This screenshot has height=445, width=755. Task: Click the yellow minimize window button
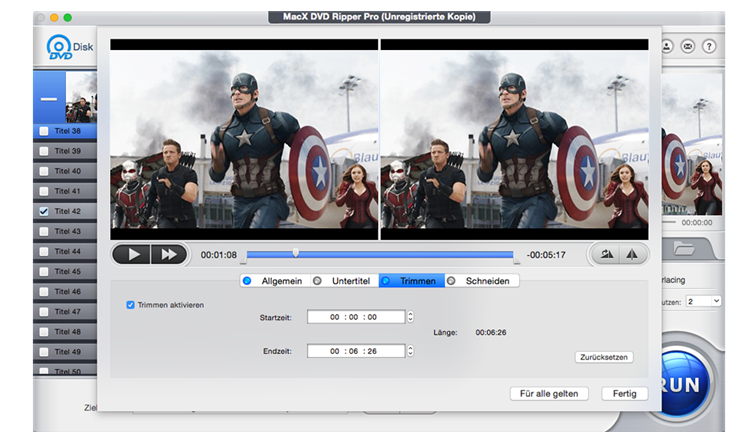pyautogui.click(x=54, y=18)
